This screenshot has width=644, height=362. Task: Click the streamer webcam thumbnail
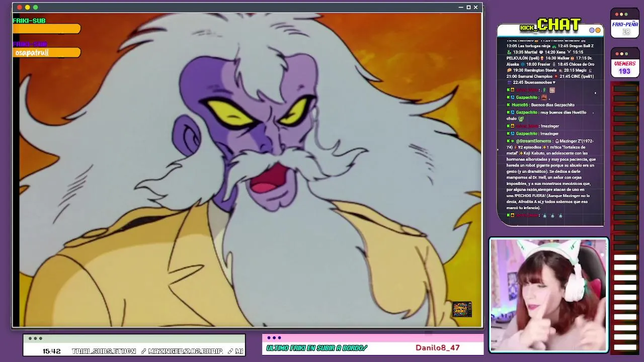pos(549,295)
